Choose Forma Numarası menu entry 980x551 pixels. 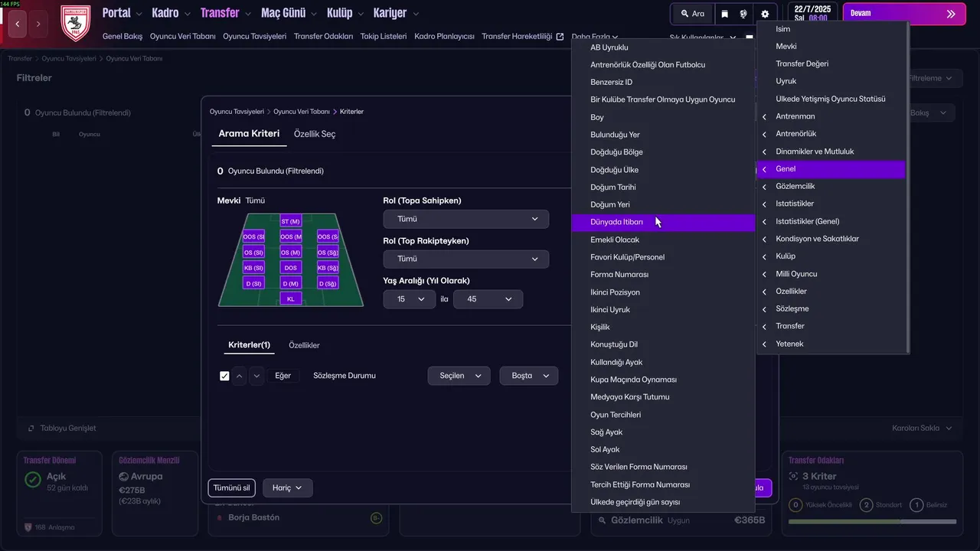pyautogui.click(x=663, y=275)
